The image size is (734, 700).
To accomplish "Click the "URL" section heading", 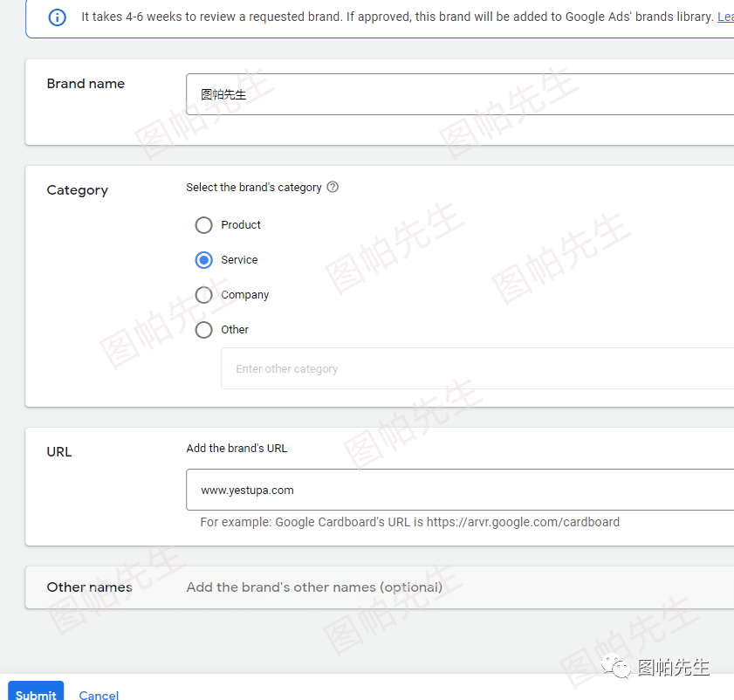I will (x=59, y=452).
